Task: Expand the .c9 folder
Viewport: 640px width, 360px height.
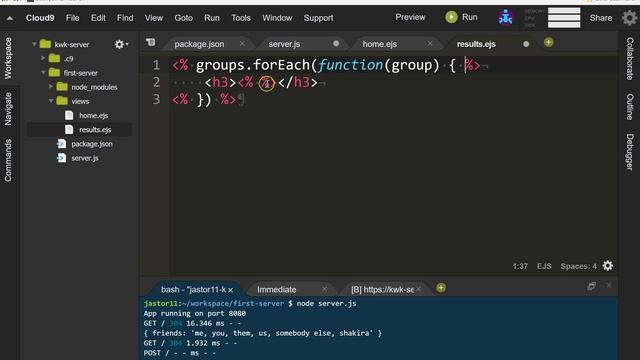Action: (43, 58)
